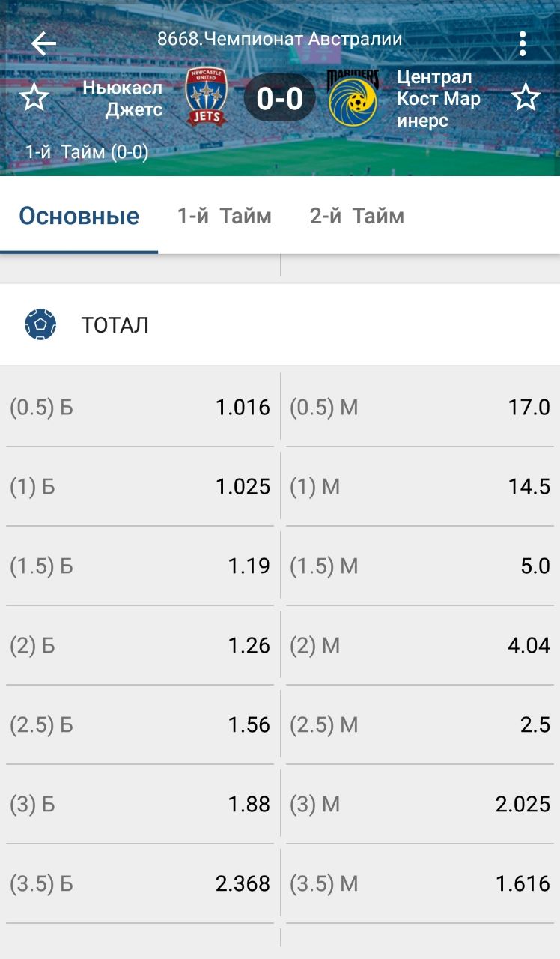Image resolution: width=560 pixels, height=959 pixels.
Task: Tap the back arrow icon
Action: pyautogui.click(x=43, y=44)
